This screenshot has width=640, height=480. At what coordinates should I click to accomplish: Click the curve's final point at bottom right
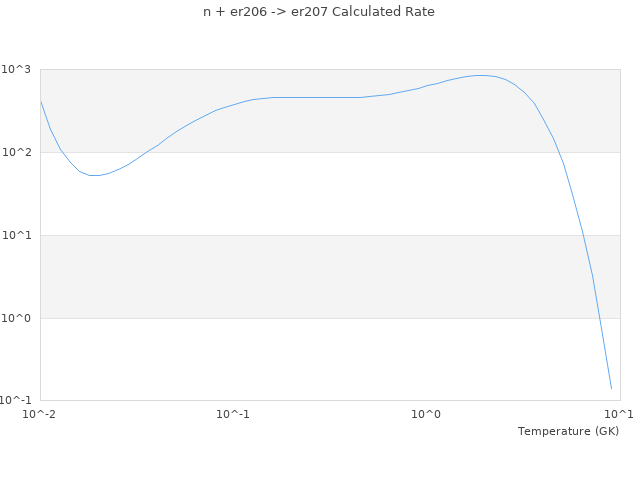(x=611, y=388)
